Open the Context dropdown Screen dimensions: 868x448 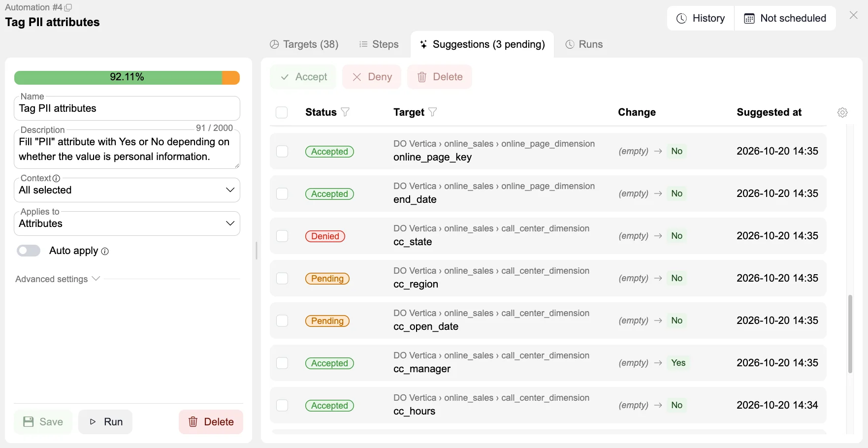point(127,190)
